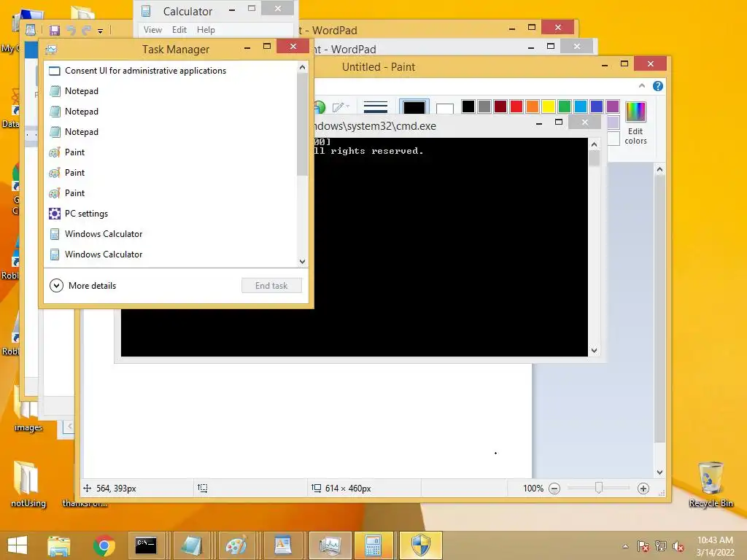The image size is (747, 560).
Task: Pick the purple swatch in Paint palette
Action: click(x=613, y=106)
